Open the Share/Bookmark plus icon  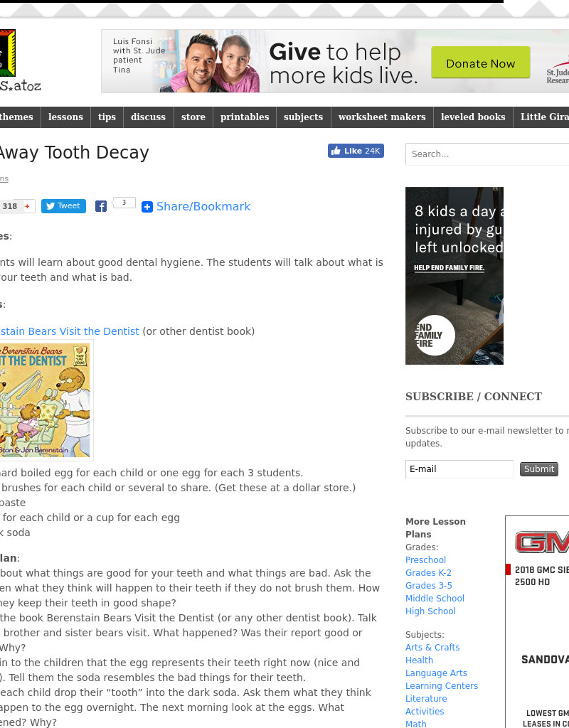(147, 206)
